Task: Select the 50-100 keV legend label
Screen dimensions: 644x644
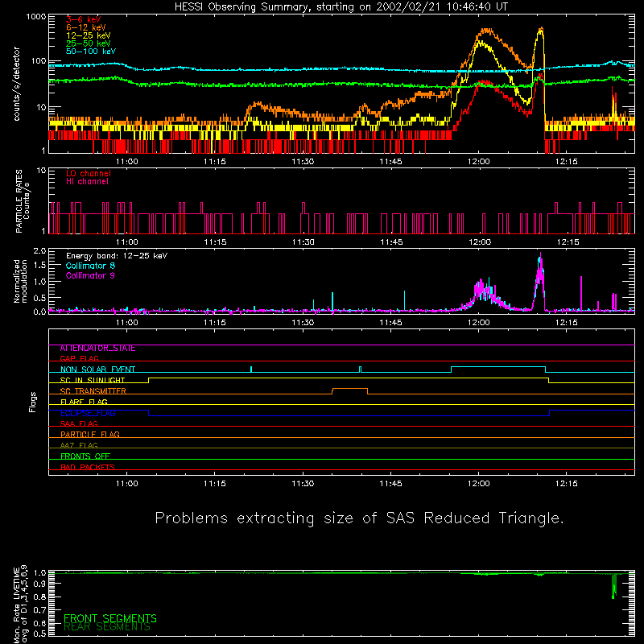Action: point(91,52)
